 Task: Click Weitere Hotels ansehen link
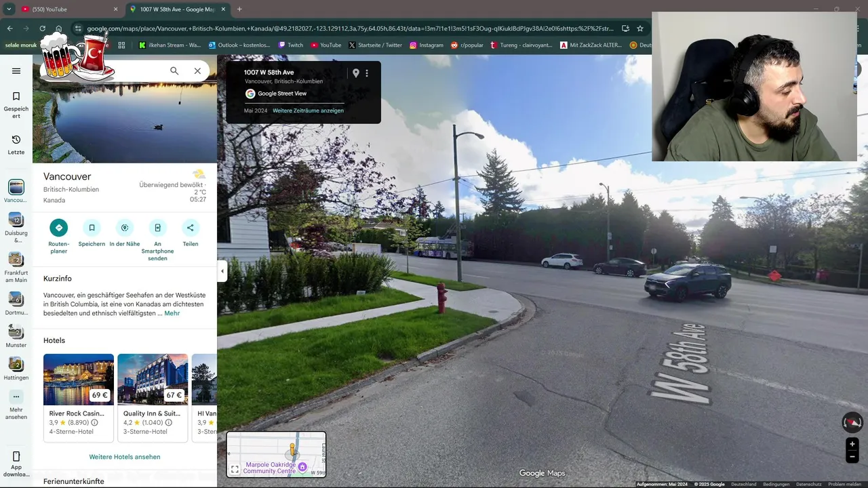(x=125, y=457)
